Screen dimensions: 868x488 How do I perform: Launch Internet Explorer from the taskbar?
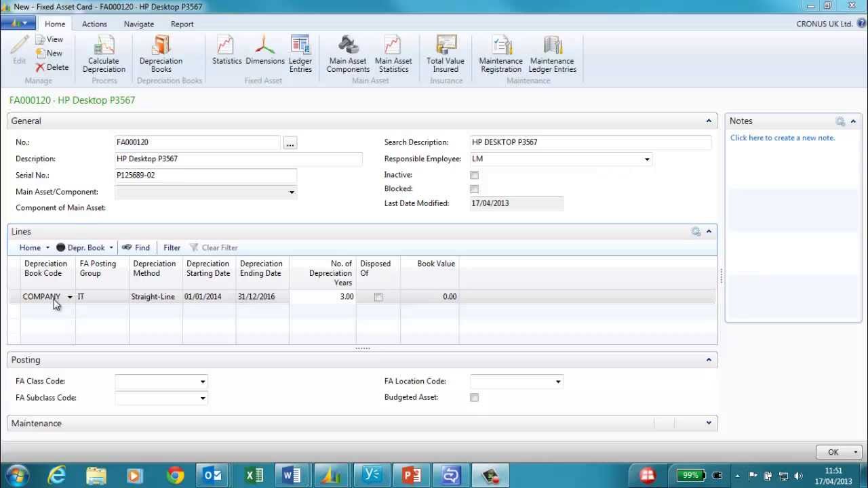57,475
